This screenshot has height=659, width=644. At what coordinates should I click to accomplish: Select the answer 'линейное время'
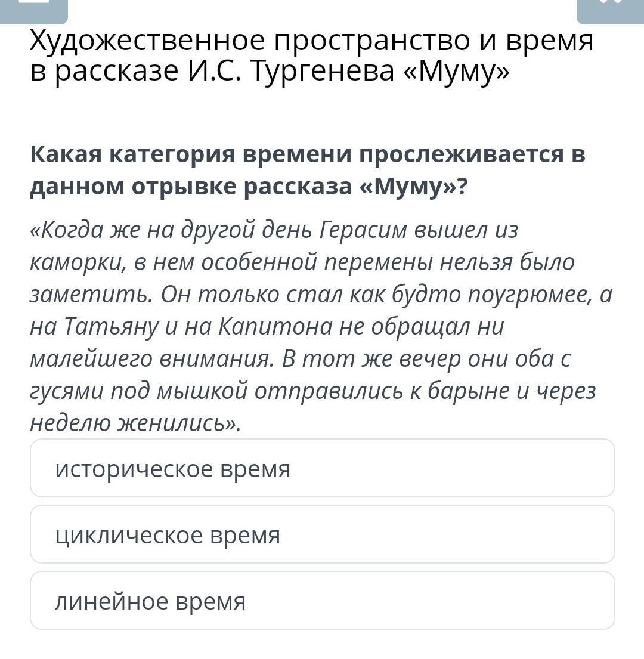pos(322,600)
